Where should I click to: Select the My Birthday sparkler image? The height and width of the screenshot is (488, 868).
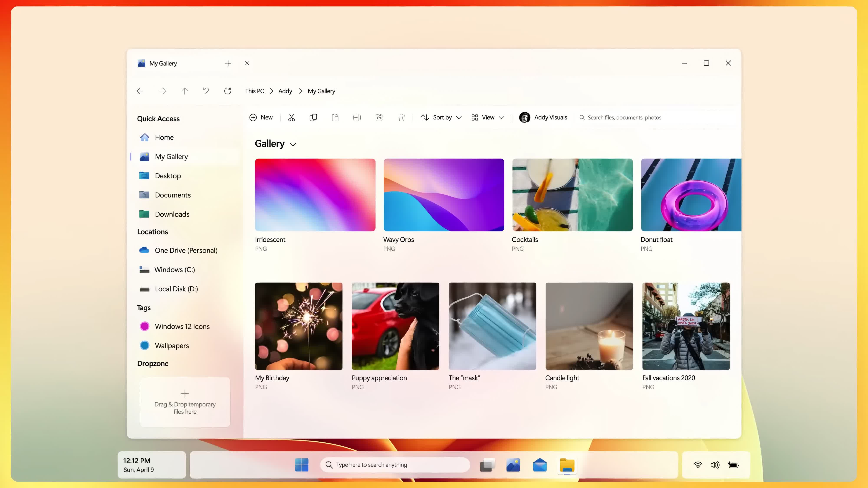pyautogui.click(x=299, y=326)
